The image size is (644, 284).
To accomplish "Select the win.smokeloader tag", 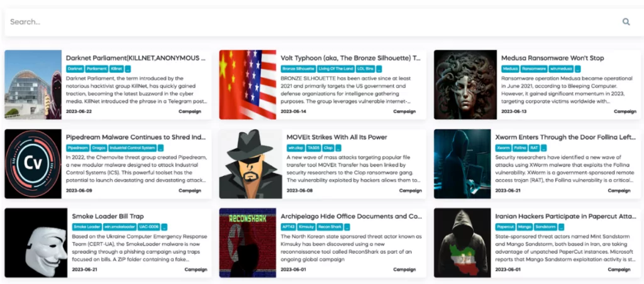I will coord(119,227).
